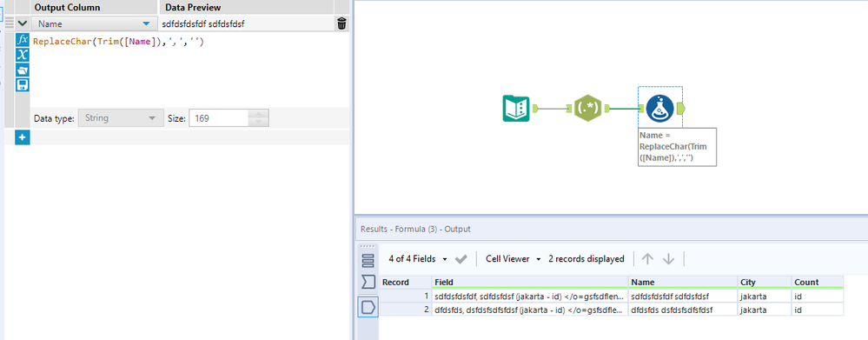Open recent and saved expressions folder icon
This screenshot has height=340, width=868.
tap(22, 70)
